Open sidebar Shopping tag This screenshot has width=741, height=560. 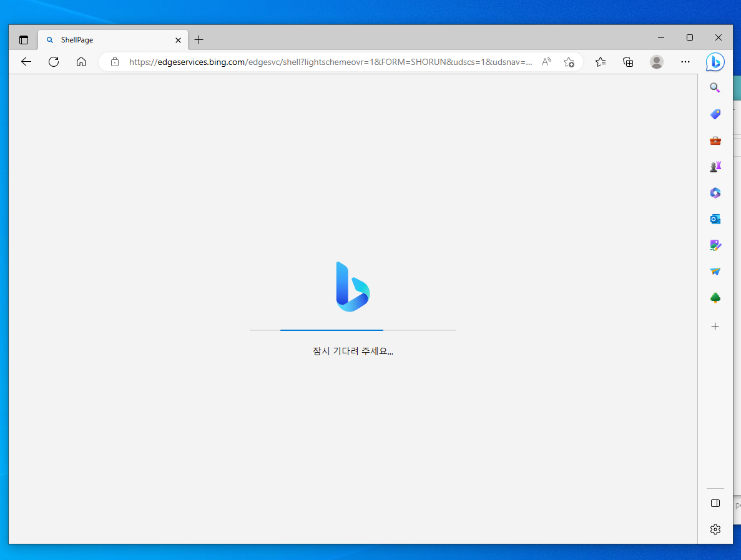[715, 114]
